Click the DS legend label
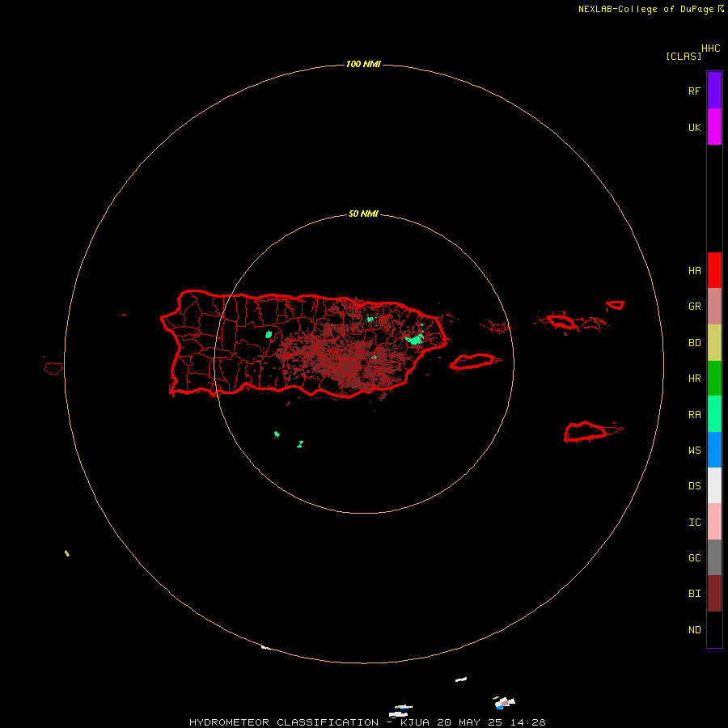This screenshot has width=728, height=728. (694, 486)
